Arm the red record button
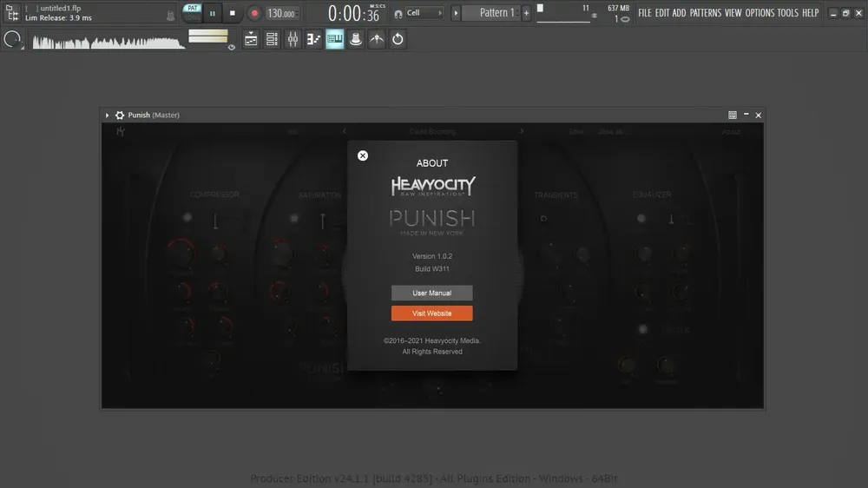The image size is (868, 488). click(254, 13)
